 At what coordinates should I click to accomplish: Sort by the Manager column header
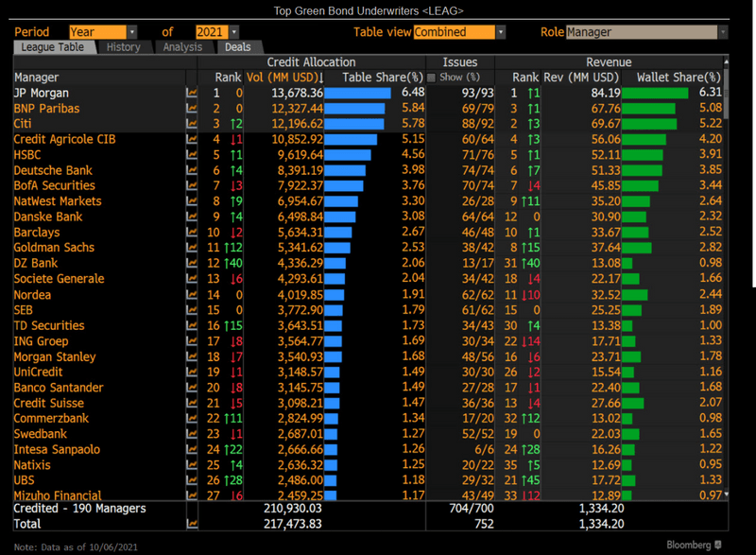point(37,78)
